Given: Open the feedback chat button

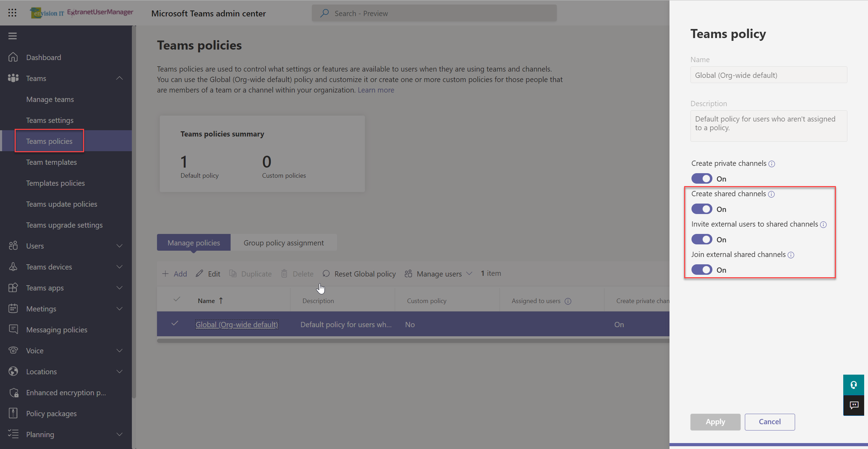Looking at the screenshot, I should [853, 405].
